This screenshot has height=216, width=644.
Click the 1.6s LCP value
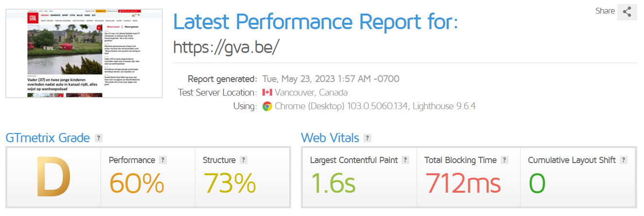tap(333, 183)
